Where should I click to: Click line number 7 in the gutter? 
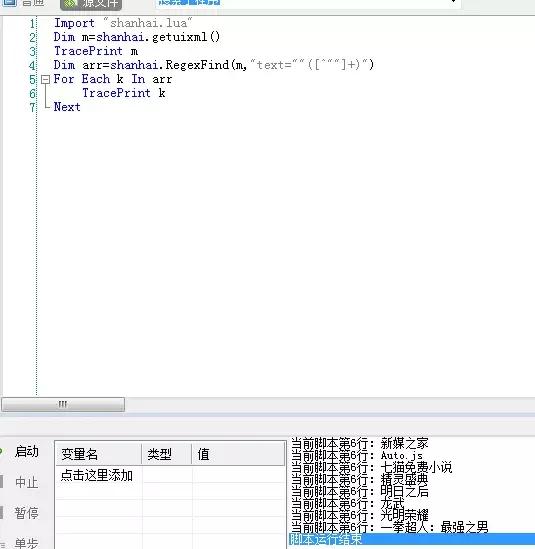32,107
